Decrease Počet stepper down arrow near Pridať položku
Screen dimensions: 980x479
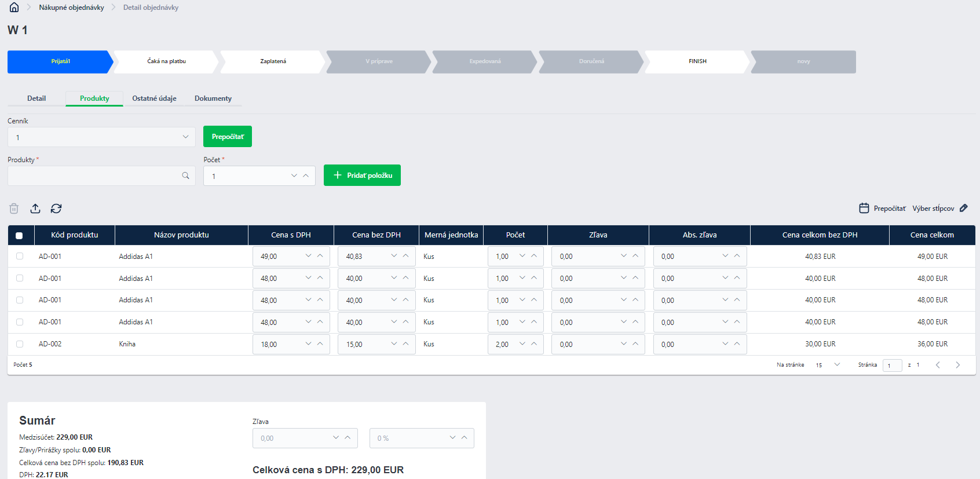294,175
